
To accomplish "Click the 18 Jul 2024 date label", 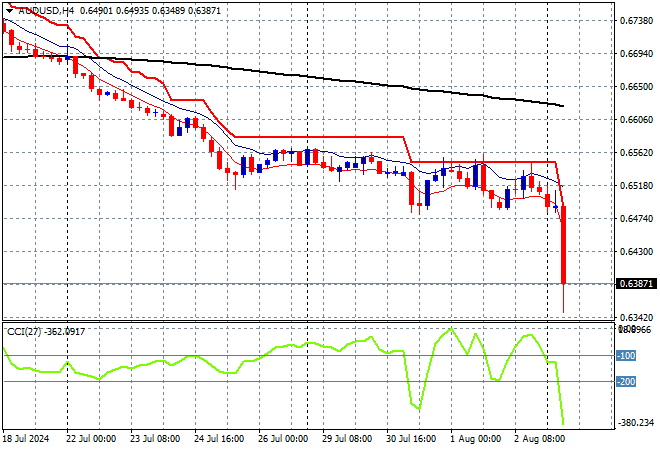I will click(26, 439).
